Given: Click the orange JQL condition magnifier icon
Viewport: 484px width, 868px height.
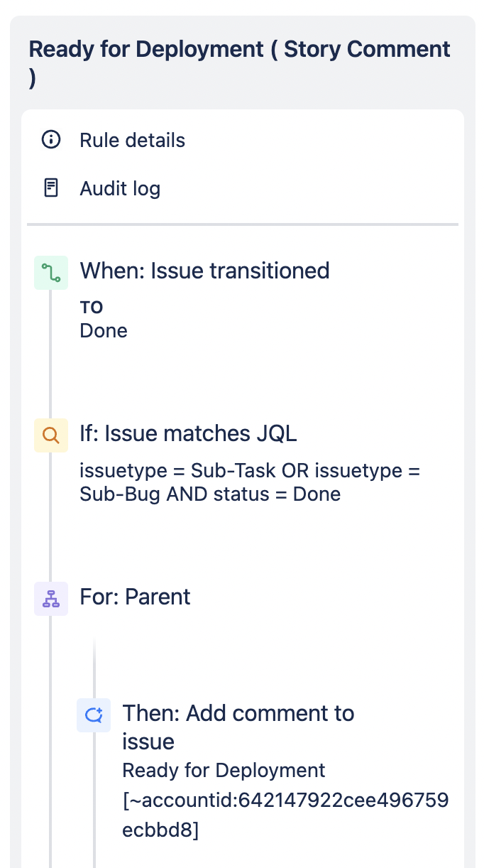Looking at the screenshot, I should (51, 435).
